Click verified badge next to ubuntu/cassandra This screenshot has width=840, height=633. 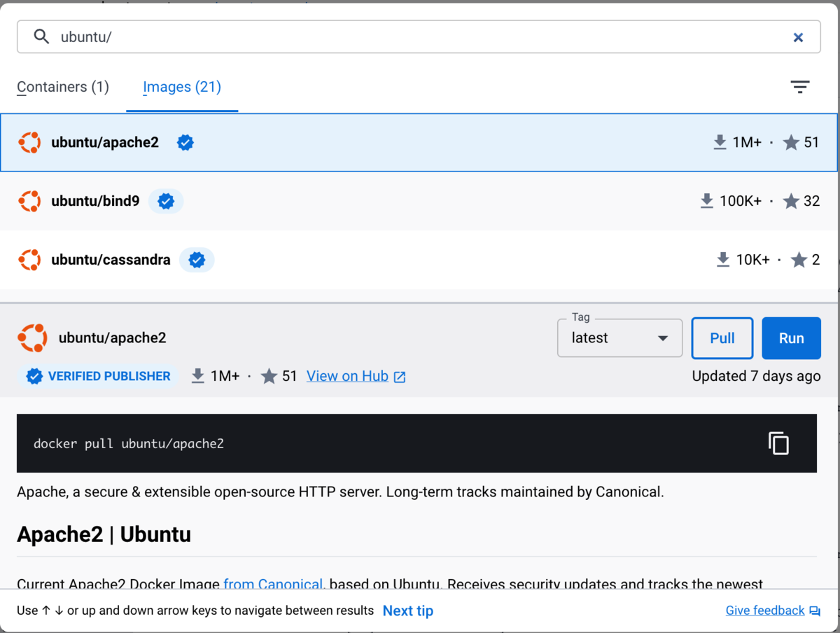[x=197, y=260]
